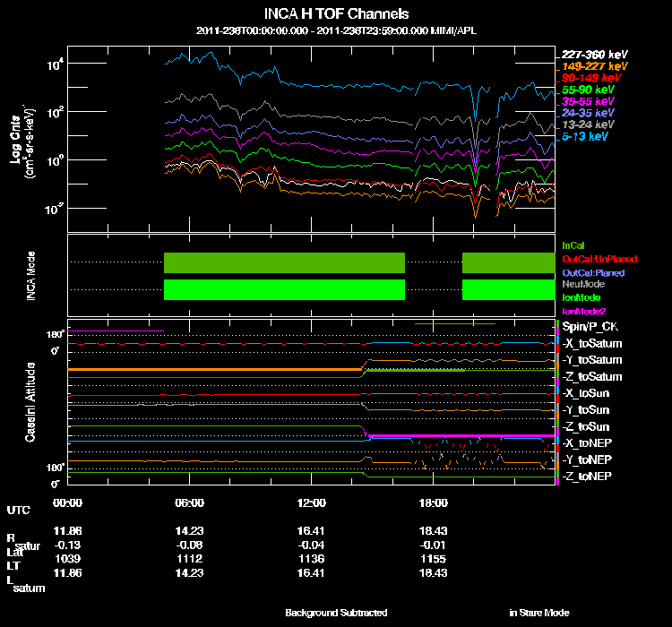Click the Lat value -0.01
The height and width of the screenshot is (627, 672).
[433, 545]
